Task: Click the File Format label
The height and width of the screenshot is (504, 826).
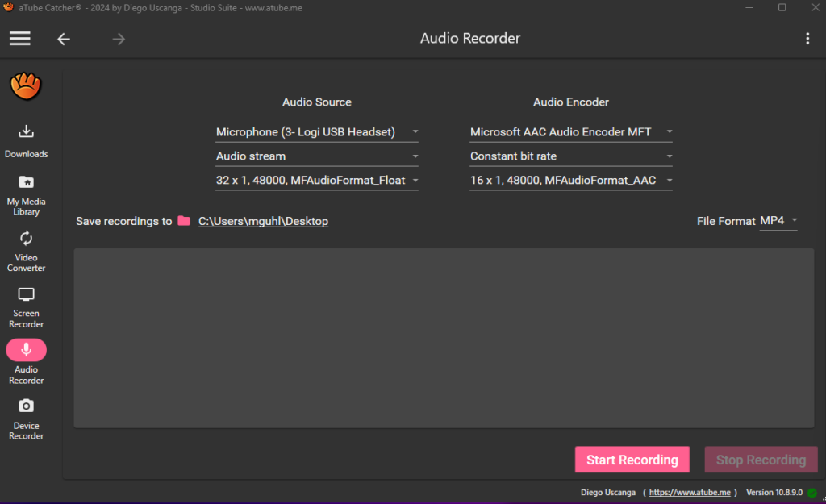Action: [x=726, y=221]
